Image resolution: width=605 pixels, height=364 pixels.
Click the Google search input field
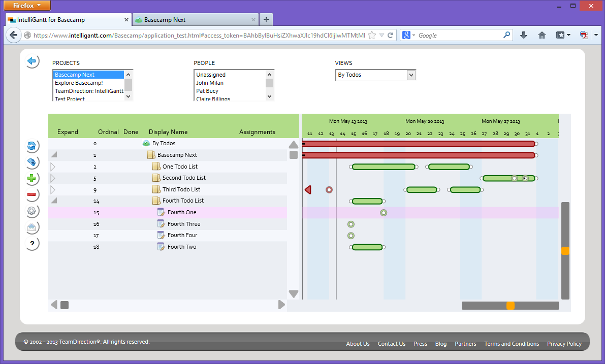459,35
